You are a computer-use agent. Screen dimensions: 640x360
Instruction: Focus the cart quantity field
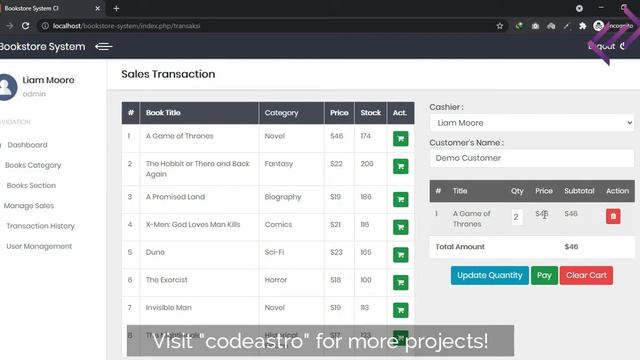(x=517, y=217)
